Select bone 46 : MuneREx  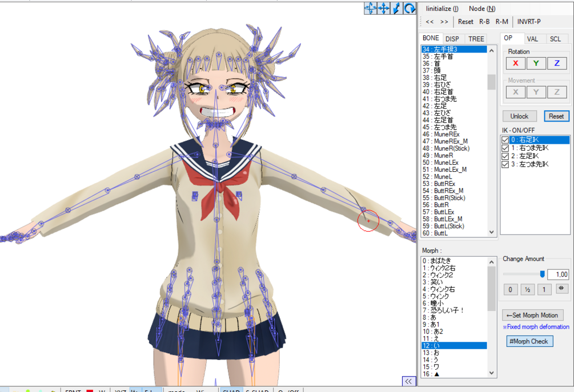[454, 134]
